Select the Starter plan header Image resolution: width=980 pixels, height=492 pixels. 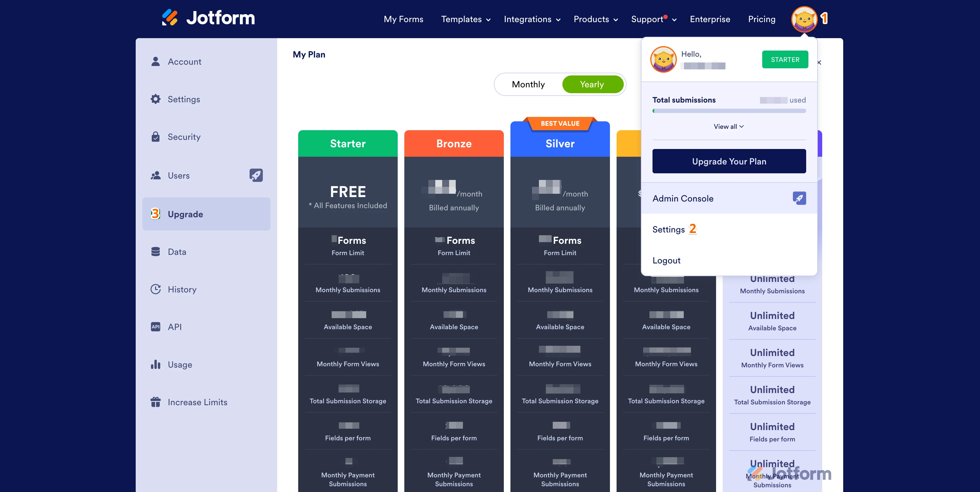[348, 143]
